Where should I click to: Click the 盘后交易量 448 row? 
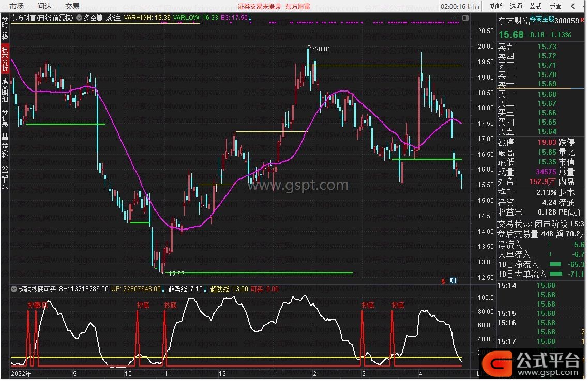pos(541,234)
